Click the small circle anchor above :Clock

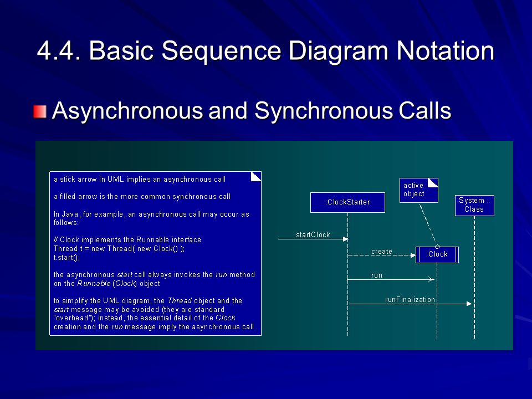pyautogui.click(x=437, y=247)
